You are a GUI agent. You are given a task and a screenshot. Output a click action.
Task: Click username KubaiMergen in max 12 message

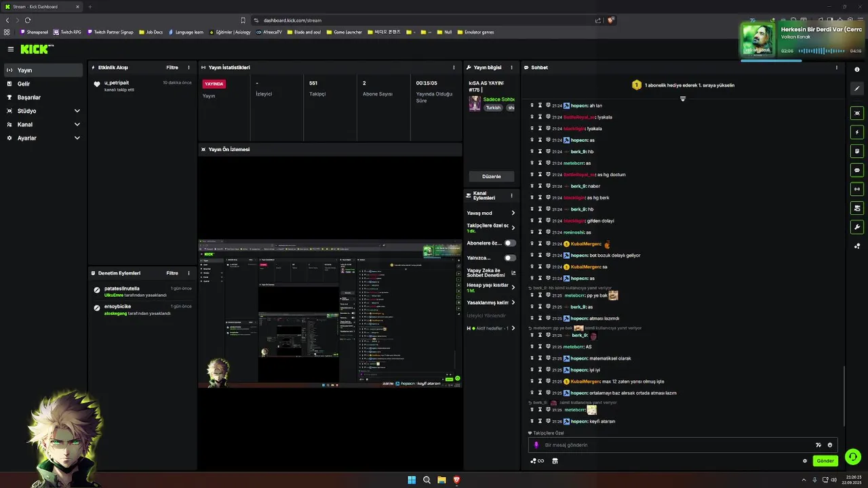(586, 381)
